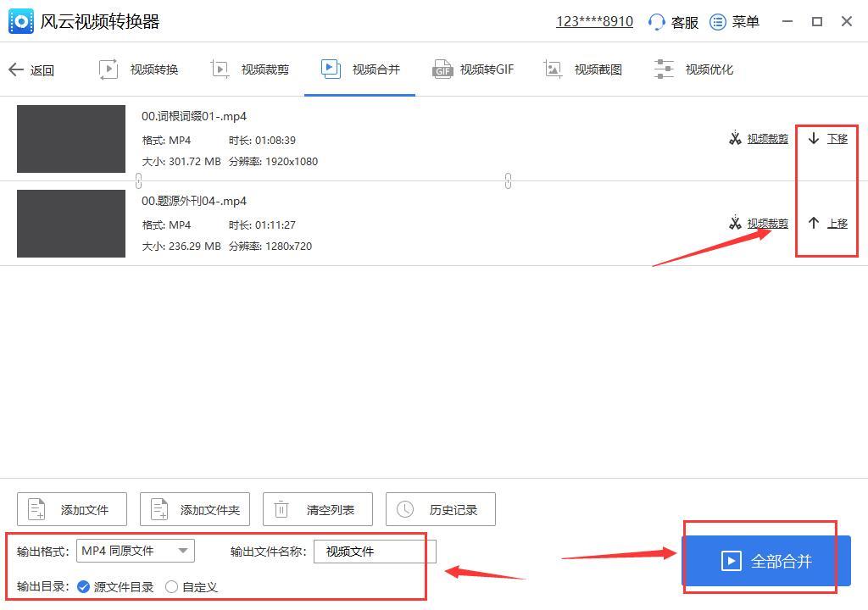Open the 输出格式 MP4 同原文件 dropdown
868x610 pixels.
click(136, 551)
